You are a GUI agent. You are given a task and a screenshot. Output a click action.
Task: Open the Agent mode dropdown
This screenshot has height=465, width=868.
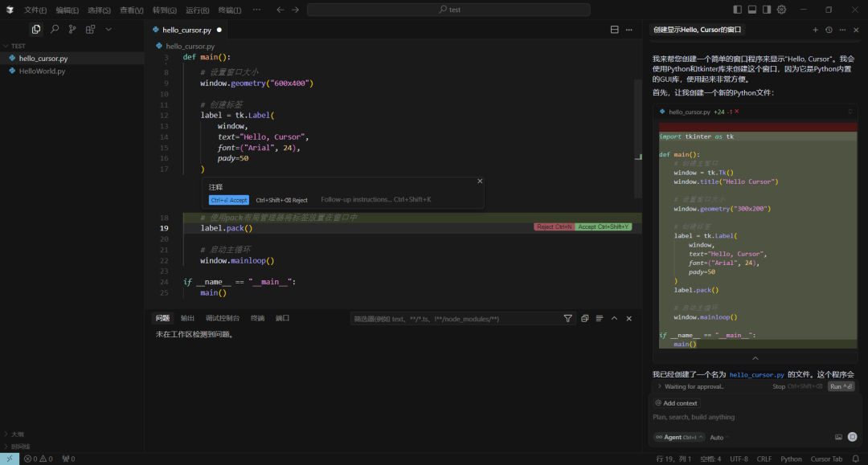click(x=678, y=438)
